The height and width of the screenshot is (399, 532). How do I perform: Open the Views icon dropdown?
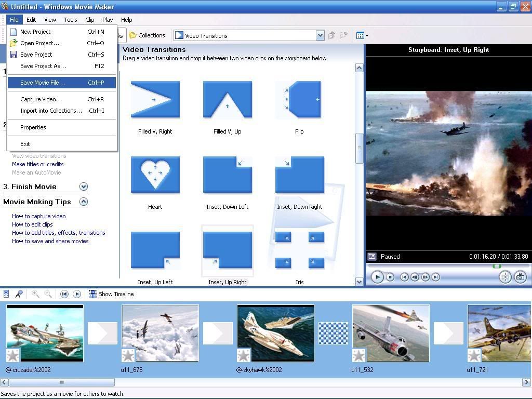click(x=362, y=35)
